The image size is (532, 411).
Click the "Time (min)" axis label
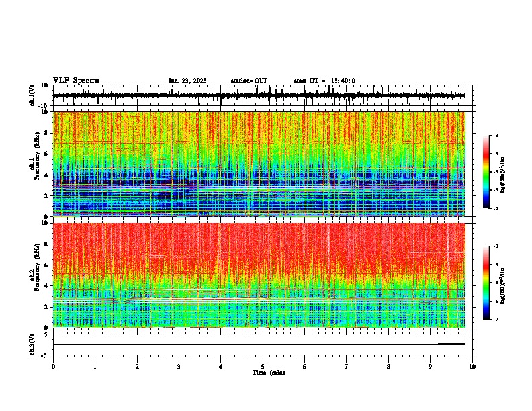(269, 373)
